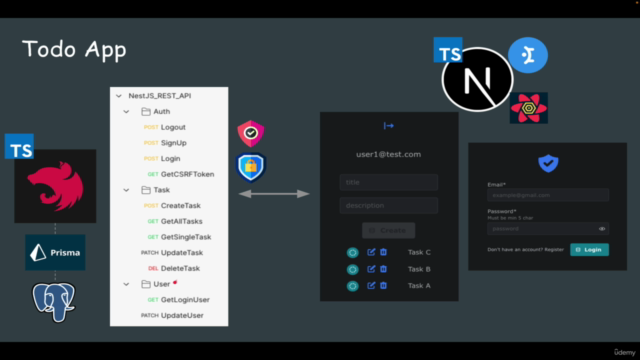This screenshot has height=360, width=640.
Task: Toggle password visibility eye icon
Action: click(x=602, y=229)
